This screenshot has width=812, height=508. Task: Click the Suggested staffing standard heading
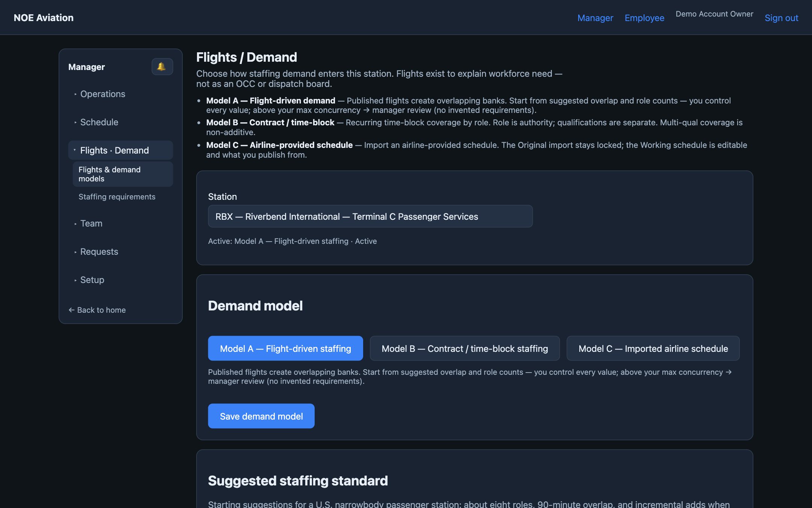[298, 481]
